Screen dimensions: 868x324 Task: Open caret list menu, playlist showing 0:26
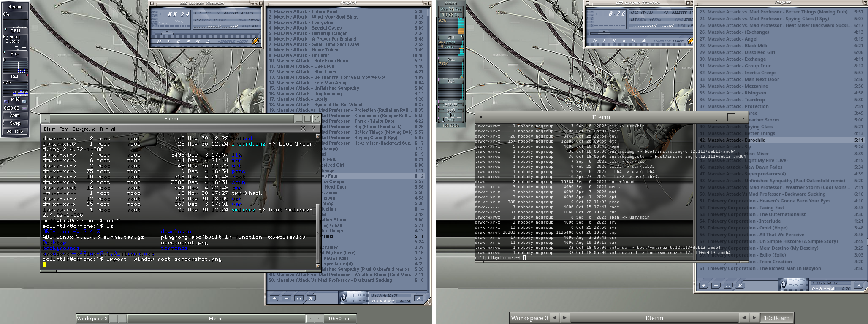858,286
